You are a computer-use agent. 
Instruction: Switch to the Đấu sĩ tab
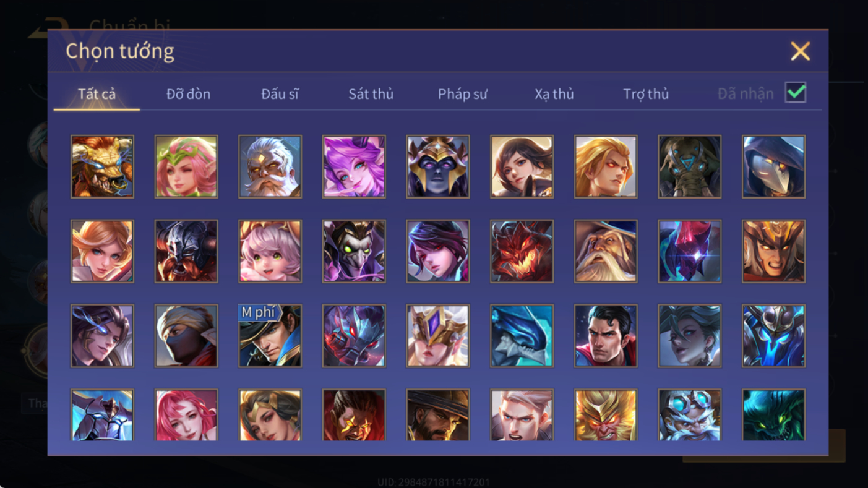tap(280, 94)
